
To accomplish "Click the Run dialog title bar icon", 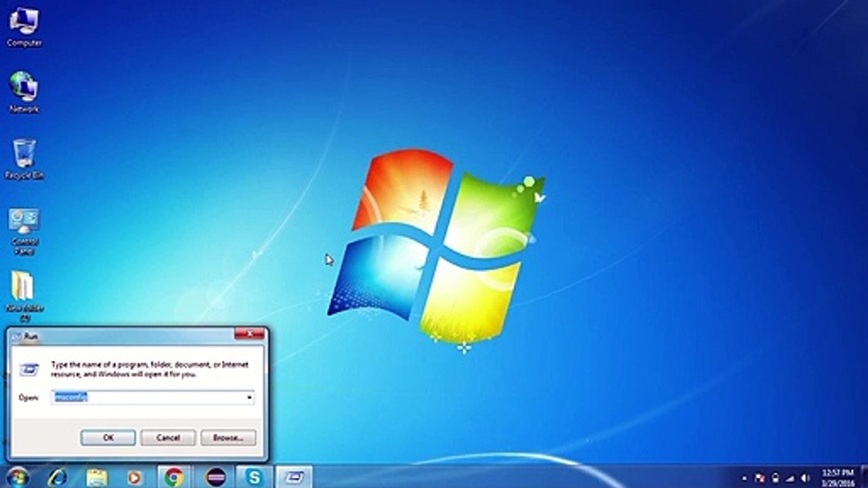I will pos(16,335).
